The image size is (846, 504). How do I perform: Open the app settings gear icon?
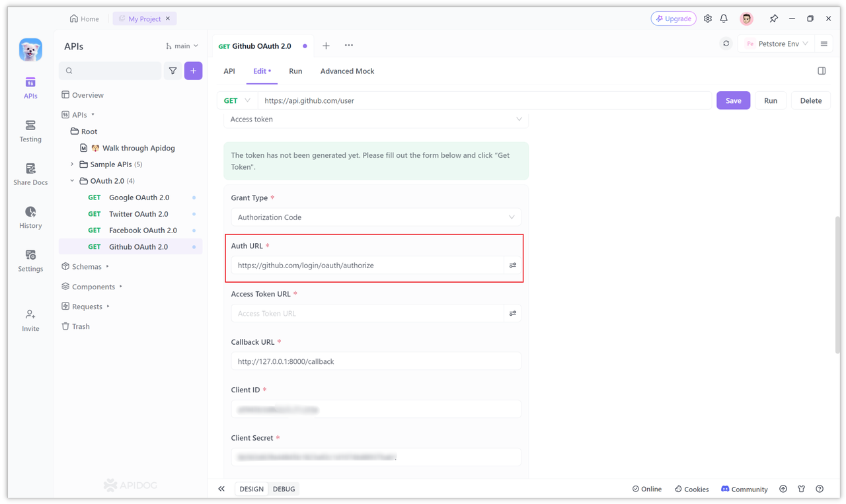click(x=708, y=18)
